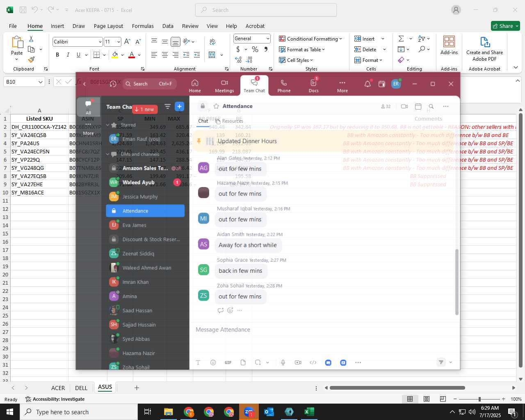Open the Fill Color yellow swatch
This screenshot has width=525, height=420.
click(115, 55)
